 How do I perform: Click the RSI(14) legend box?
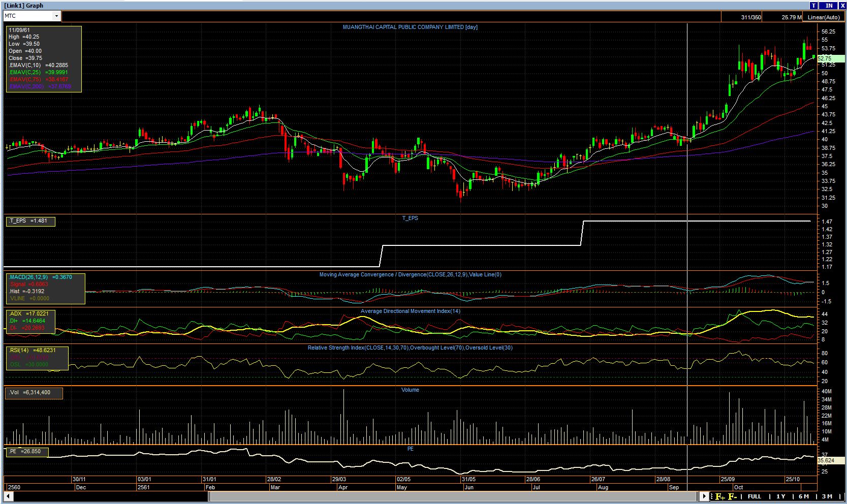(x=37, y=358)
